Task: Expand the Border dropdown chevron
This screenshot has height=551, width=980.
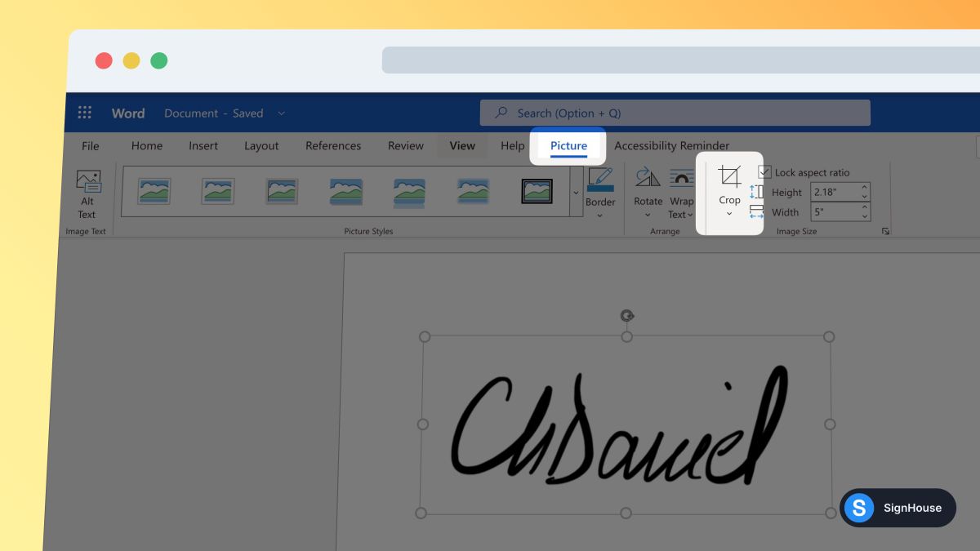Action: tap(600, 213)
